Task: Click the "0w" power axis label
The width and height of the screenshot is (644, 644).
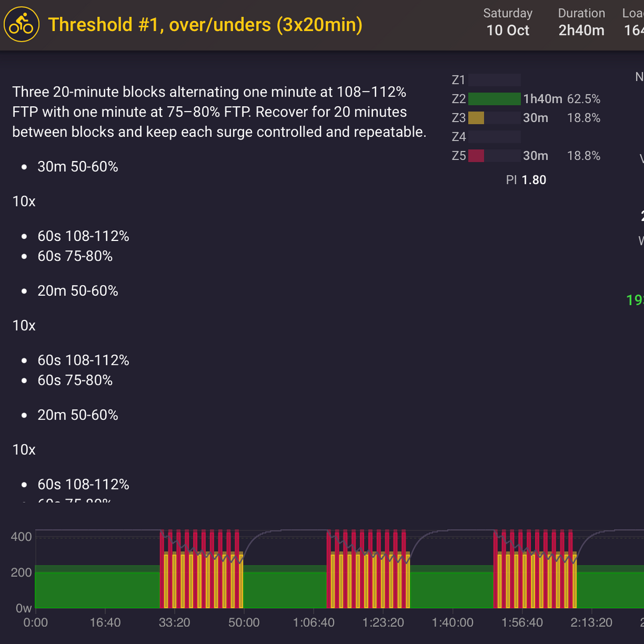Action: (x=24, y=608)
